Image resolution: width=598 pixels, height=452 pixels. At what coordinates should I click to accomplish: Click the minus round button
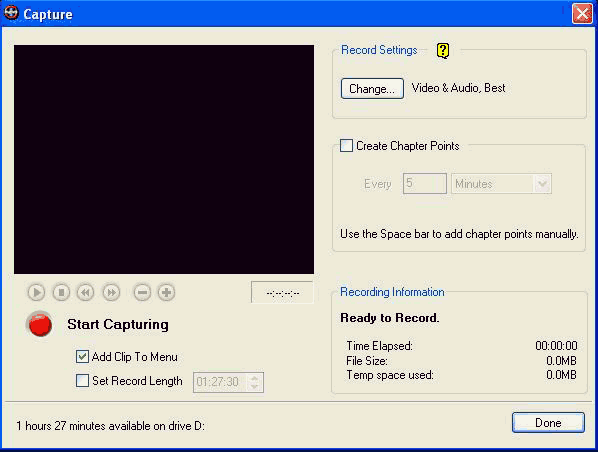pyautogui.click(x=142, y=293)
